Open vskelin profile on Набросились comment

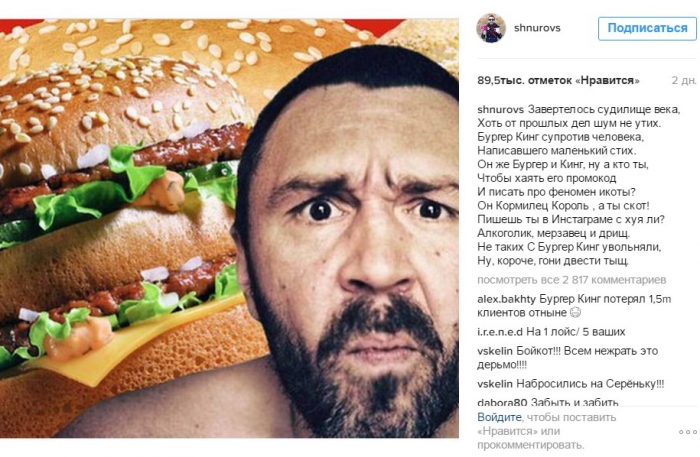tap(495, 384)
